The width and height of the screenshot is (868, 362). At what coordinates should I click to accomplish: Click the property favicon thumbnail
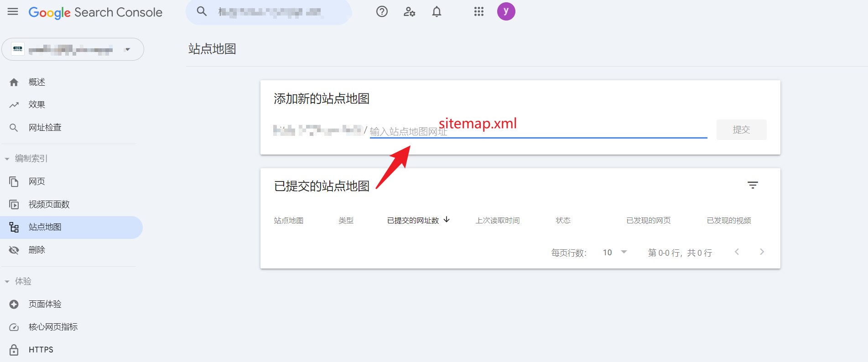point(18,49)
